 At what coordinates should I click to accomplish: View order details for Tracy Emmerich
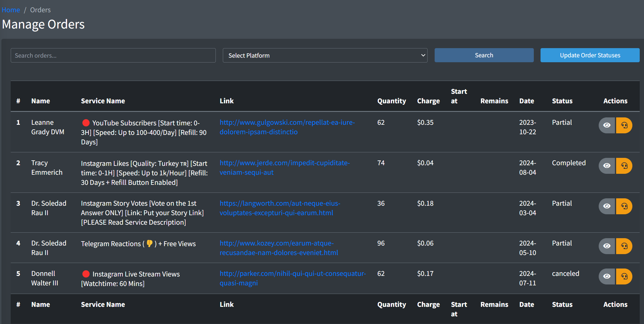(607, 166)
